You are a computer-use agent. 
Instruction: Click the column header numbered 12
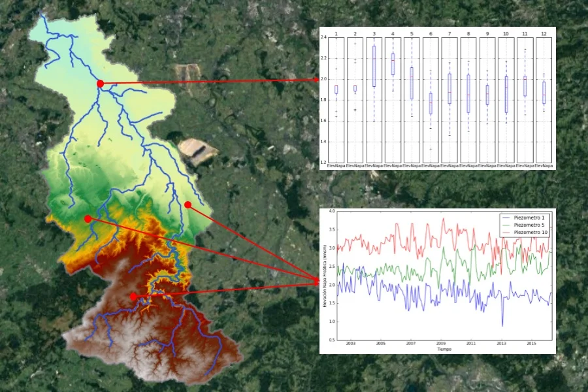[544, 33]
